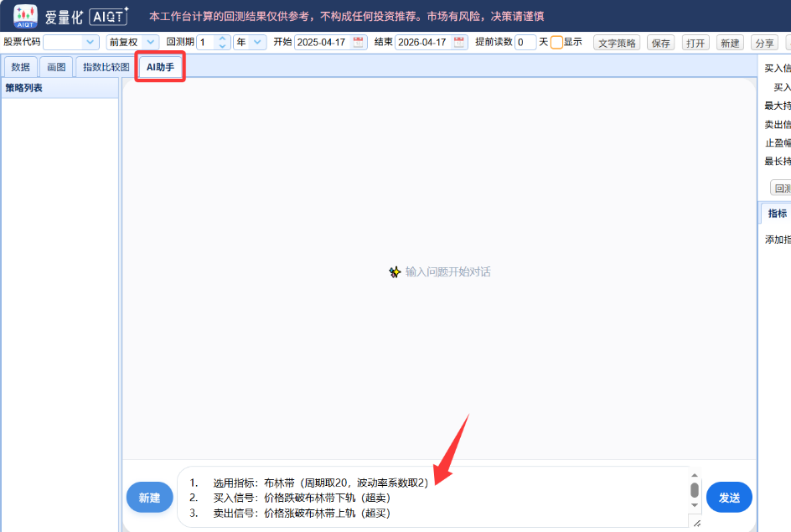Click the 分享 button

(764, 43)
